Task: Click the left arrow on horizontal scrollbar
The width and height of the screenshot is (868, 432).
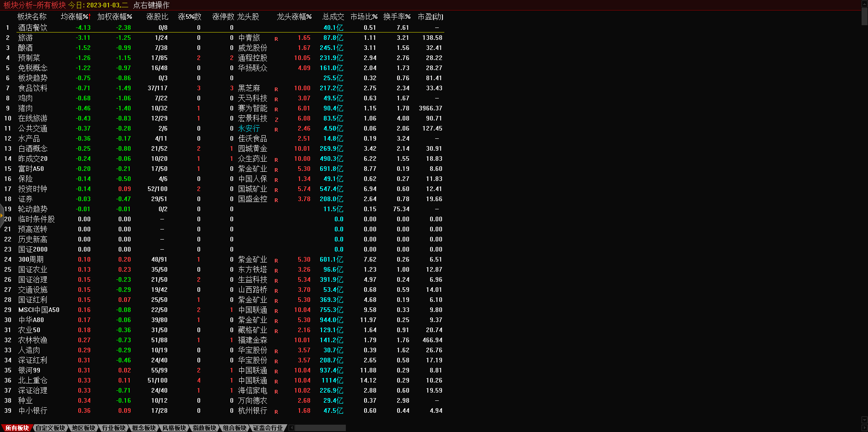Action: pos(292,428)
